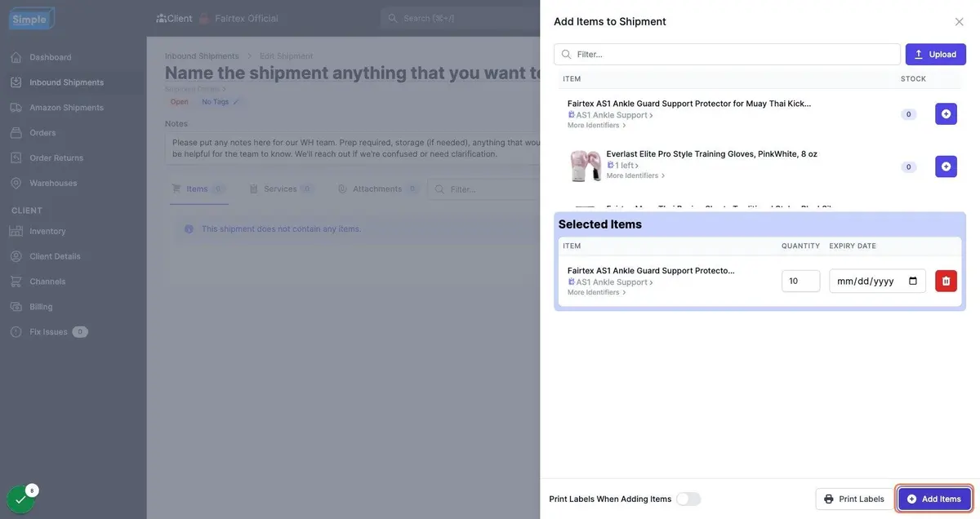The image size is (980, 519).
Task: Click the shipment Notes text area
Action: pyautogui.click(x=353, y=149)
